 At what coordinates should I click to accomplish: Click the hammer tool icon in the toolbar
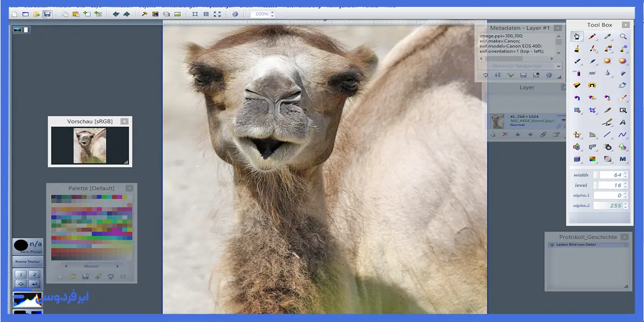point(144,14)
